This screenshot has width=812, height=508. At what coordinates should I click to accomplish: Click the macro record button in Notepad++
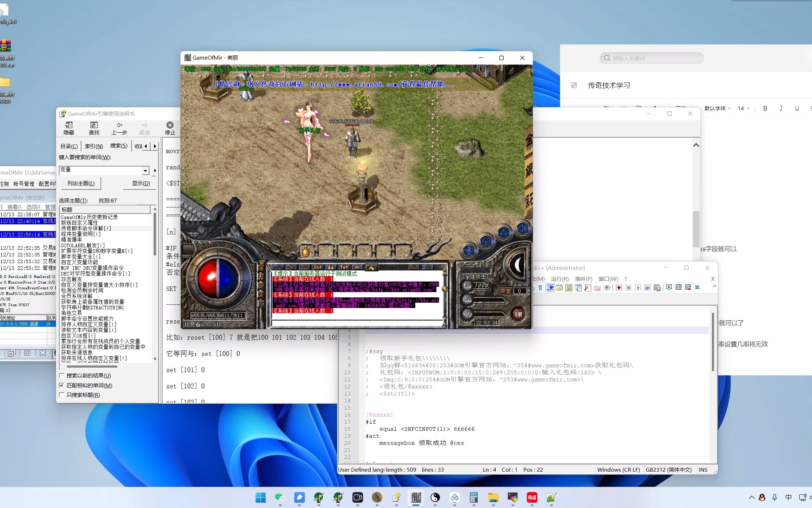coord(619,288)
